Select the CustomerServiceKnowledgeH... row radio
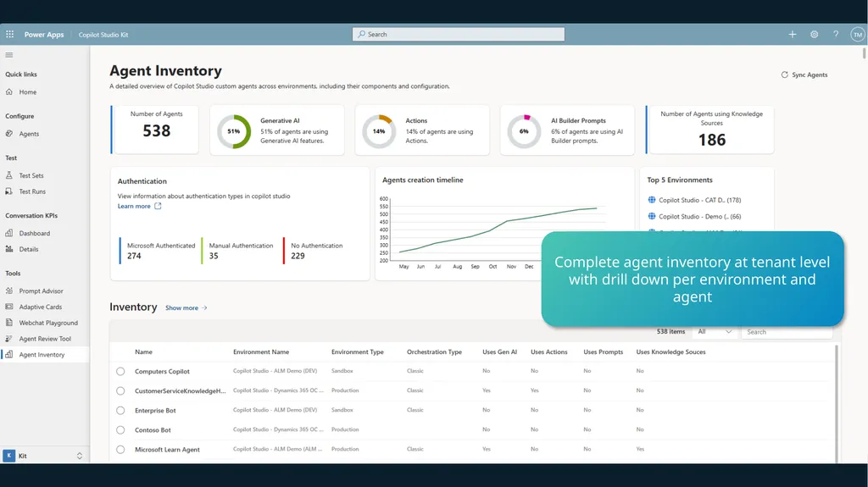 (x=120, y=390)
